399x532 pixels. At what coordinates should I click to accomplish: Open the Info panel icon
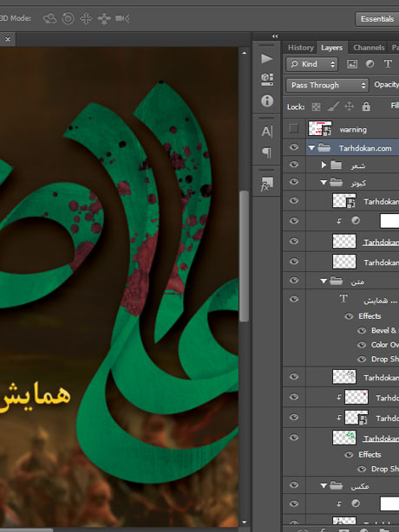point(267,101)
